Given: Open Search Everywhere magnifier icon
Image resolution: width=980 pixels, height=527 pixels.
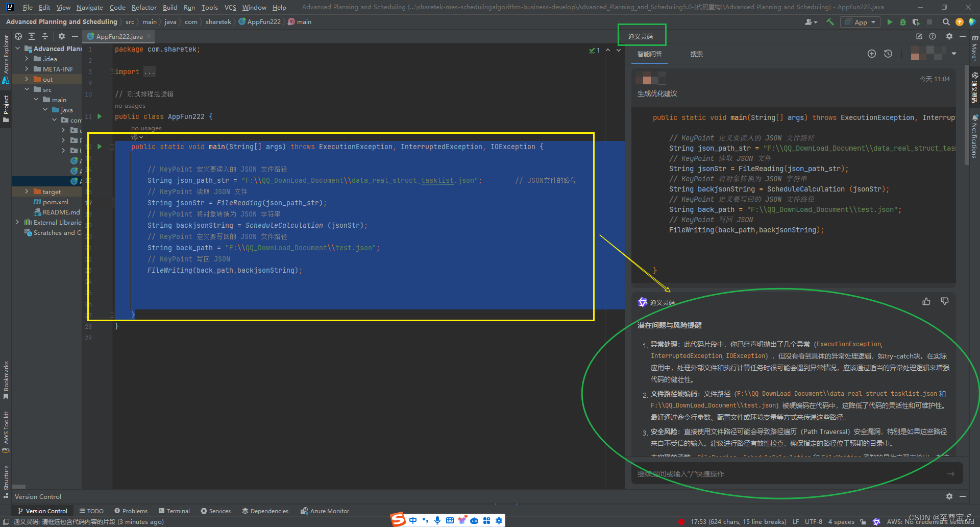Looking at the screenshot, I should (x=946, y=22).
